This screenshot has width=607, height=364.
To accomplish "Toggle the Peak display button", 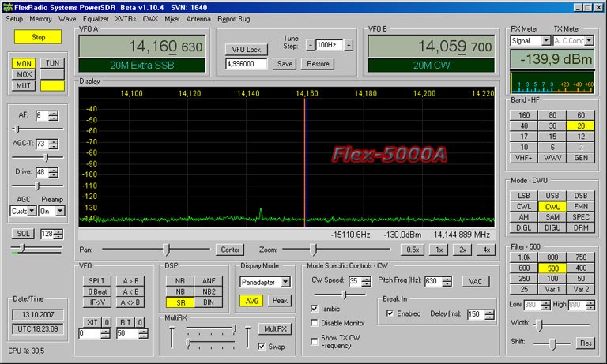I will (280, 301).
